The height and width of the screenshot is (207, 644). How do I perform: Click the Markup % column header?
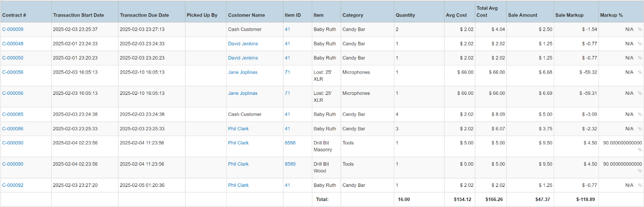pyautogui.click(x=611, y=15)
